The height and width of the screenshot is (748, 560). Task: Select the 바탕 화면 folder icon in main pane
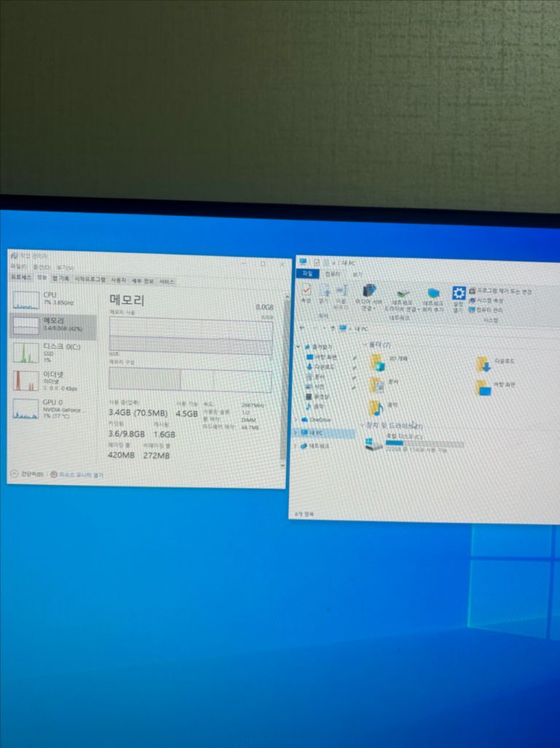tap(482, 388)
